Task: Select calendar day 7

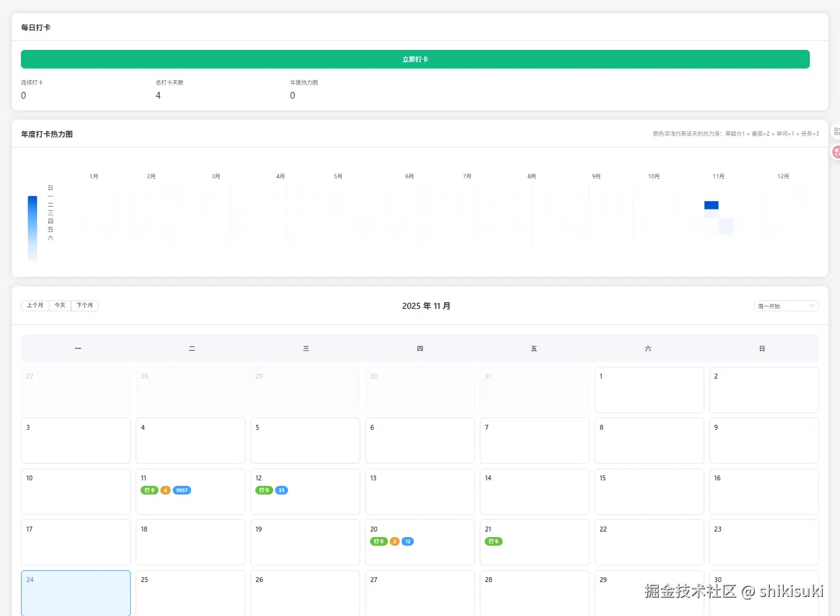Action: (x=535, y=441)
